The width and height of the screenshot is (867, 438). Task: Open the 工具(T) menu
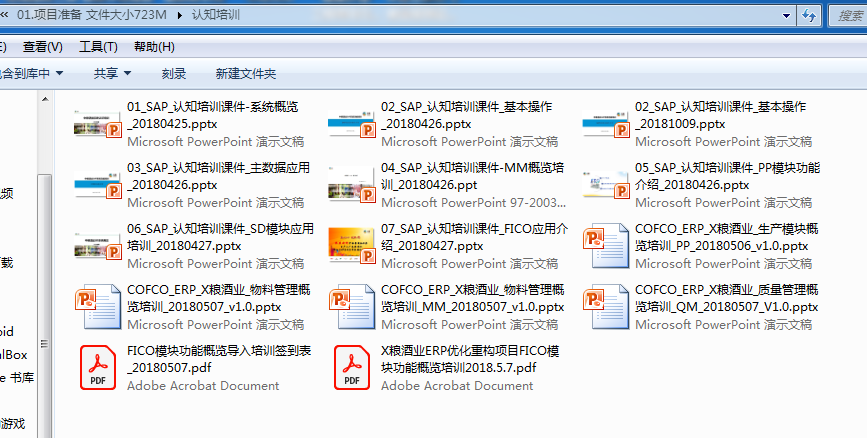pyautogui.click(x=98, y=47)
